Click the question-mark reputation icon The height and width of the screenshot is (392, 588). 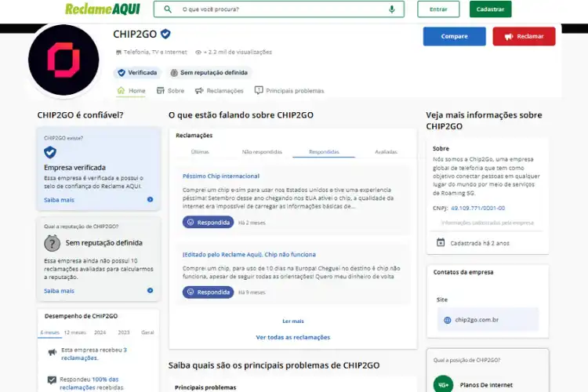52,243
